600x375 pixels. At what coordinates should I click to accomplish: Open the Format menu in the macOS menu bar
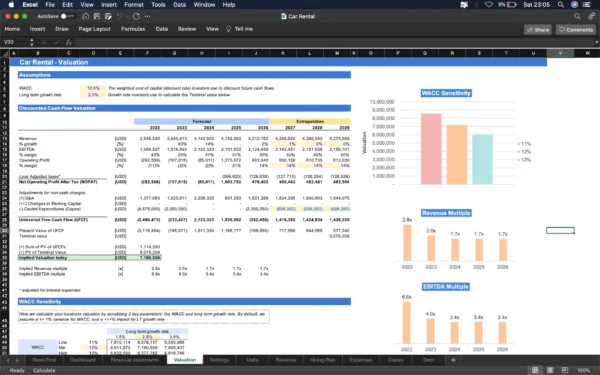tap(134, 5)
